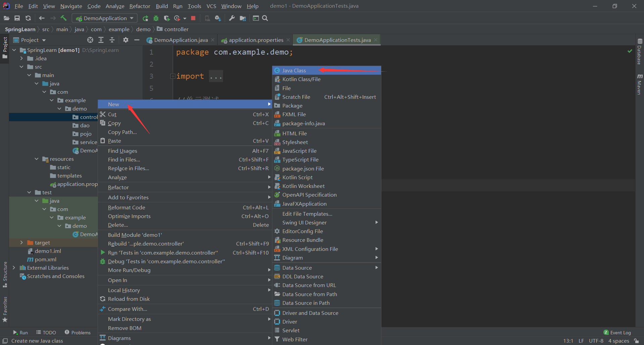This screenshot has height=345, width=644.
Task: Choose Java Class from the New submenu
Action: [x=327, y=70]
